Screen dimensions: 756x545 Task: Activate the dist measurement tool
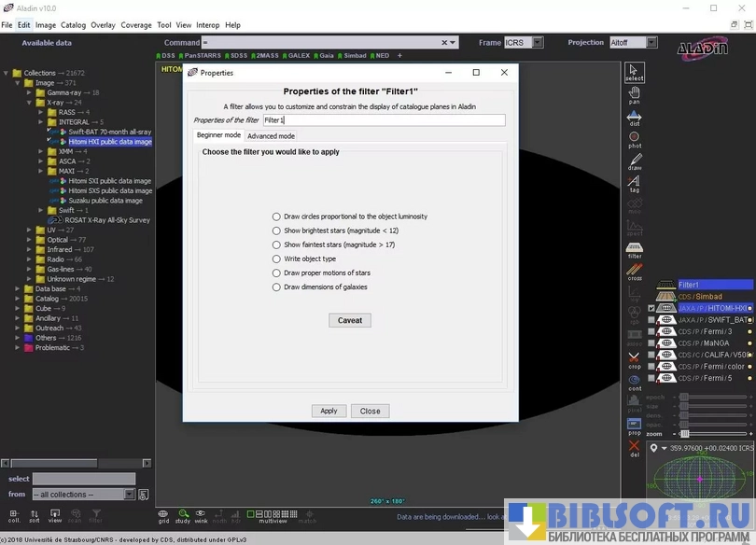pos(634,118)
